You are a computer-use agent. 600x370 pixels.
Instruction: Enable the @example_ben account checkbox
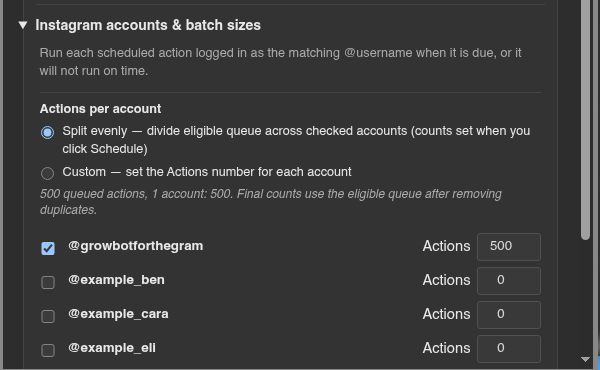tap(48, 282)
